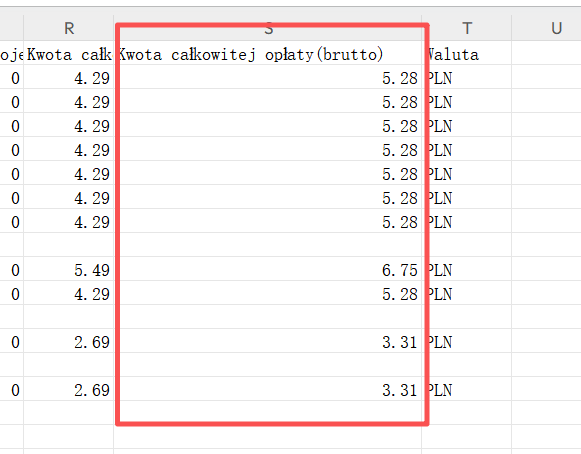Select column U header
This screenshot has width=581, height=454.
click(547, 28)
